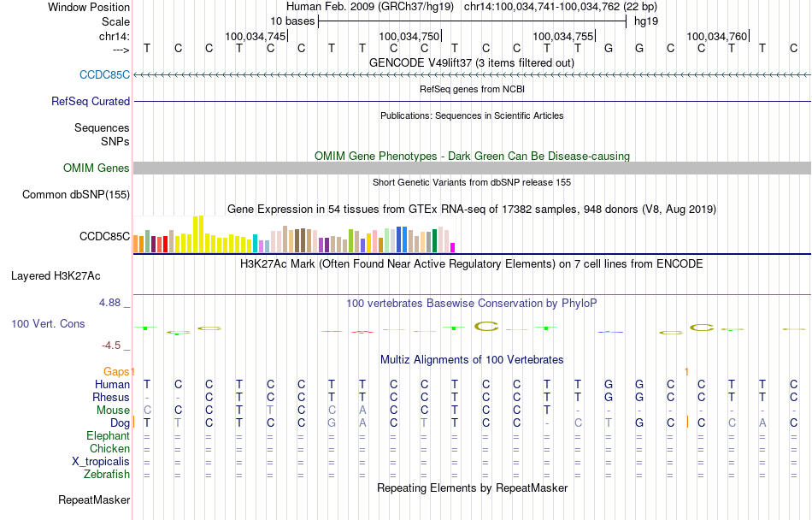Click the CCDC85C intron arrow line
812x520 pixels.
[x=472, y=75]
